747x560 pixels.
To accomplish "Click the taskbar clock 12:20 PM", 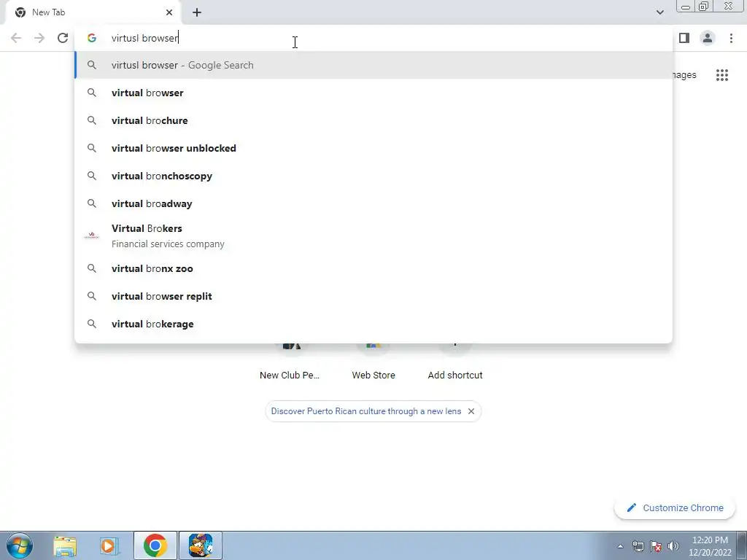I will point(710,546).
